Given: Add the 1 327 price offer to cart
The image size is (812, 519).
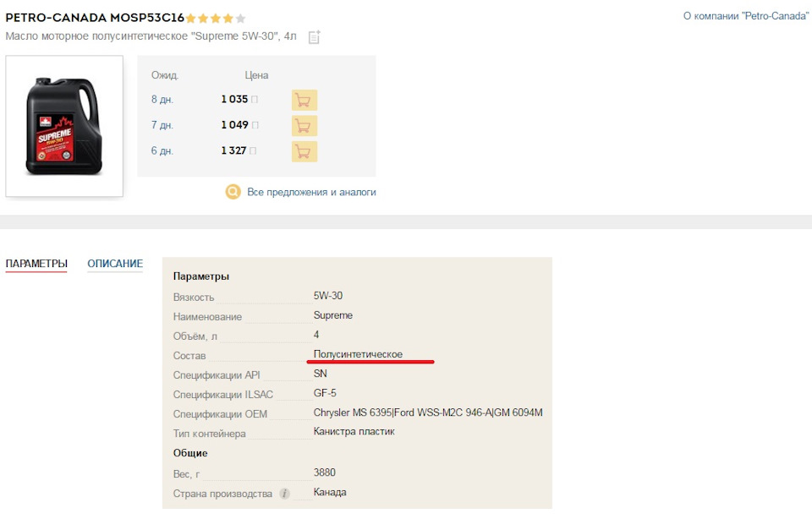Looking at the screenshot, I should [x=304, y=151].
